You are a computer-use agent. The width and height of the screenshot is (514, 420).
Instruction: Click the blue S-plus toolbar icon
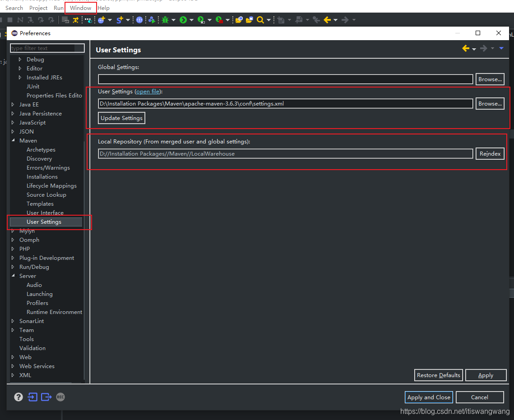pyautogui.click(x=120, y=20)
